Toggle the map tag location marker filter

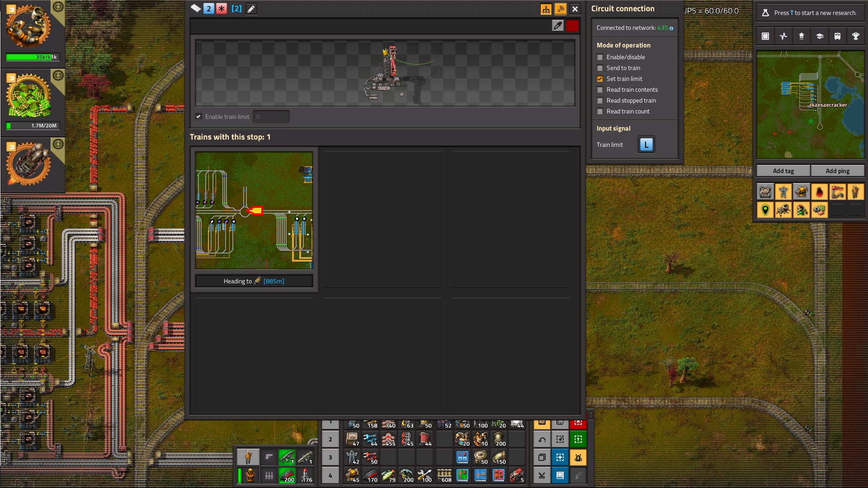(765, 210)
